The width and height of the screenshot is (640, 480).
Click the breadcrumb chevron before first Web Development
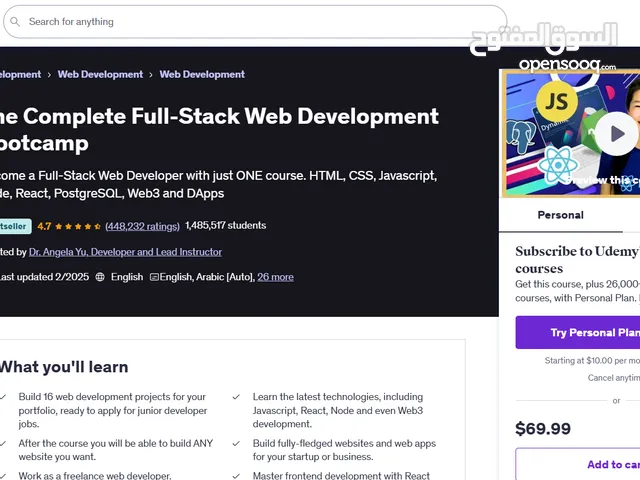pyautogui.click(x=49, y=75)
